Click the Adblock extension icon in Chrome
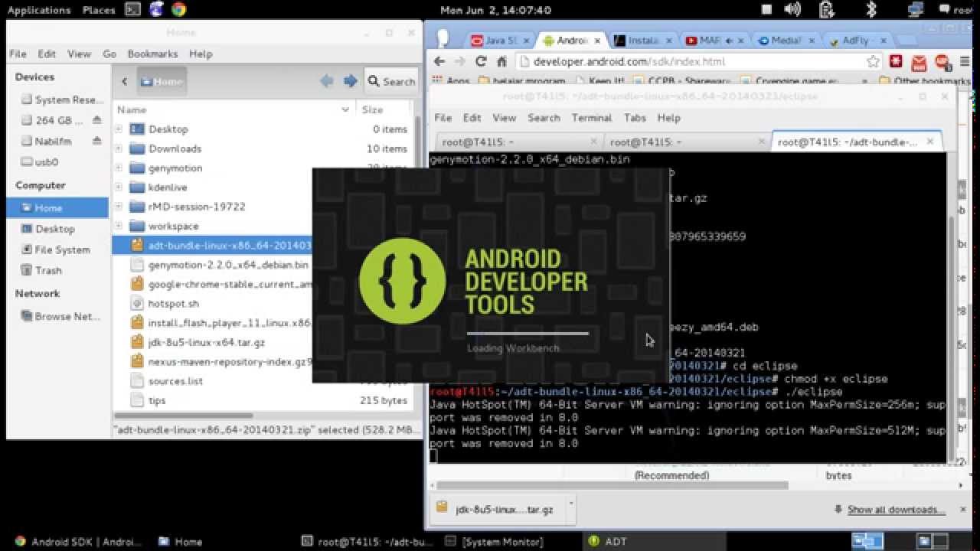Screen dimensions: 980x551 click(x=942, y=63)
